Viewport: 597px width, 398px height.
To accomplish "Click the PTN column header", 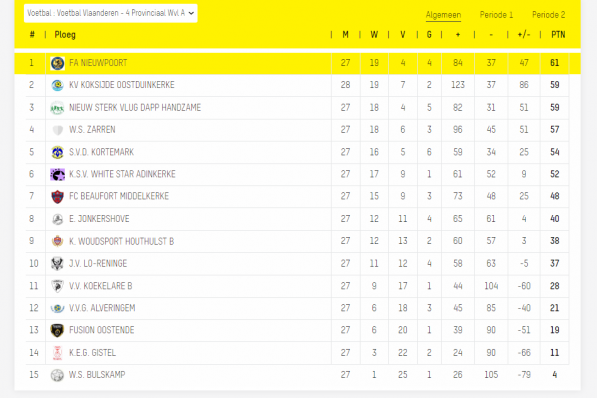I will [x=558, y=35].
